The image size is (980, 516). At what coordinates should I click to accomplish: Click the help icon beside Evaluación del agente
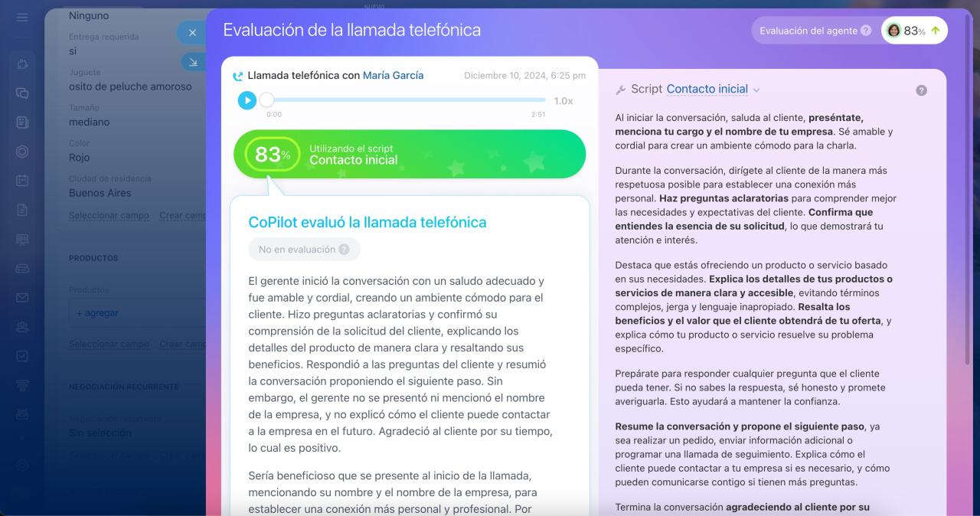(866, 31)
